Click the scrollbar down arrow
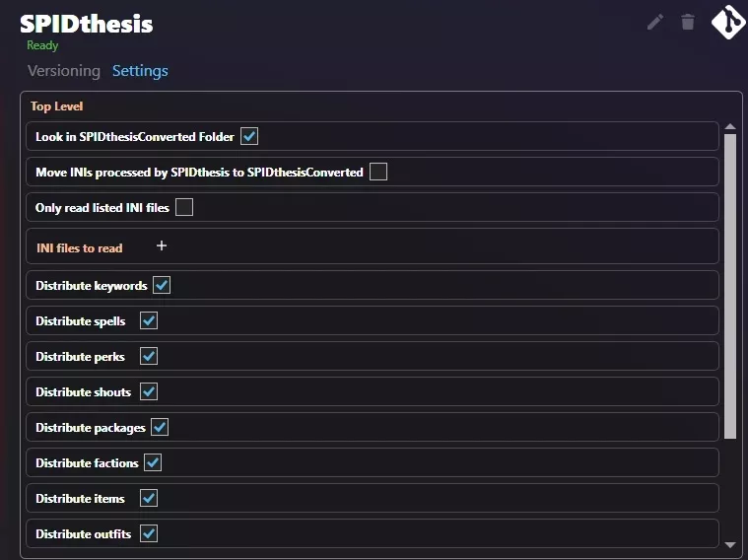The width and height of the screenshot is (748, 560). pos(730,545)
